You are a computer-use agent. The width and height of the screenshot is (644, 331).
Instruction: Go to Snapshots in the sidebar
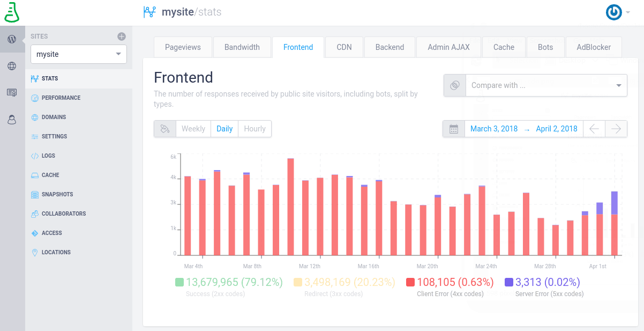(57, 194)
